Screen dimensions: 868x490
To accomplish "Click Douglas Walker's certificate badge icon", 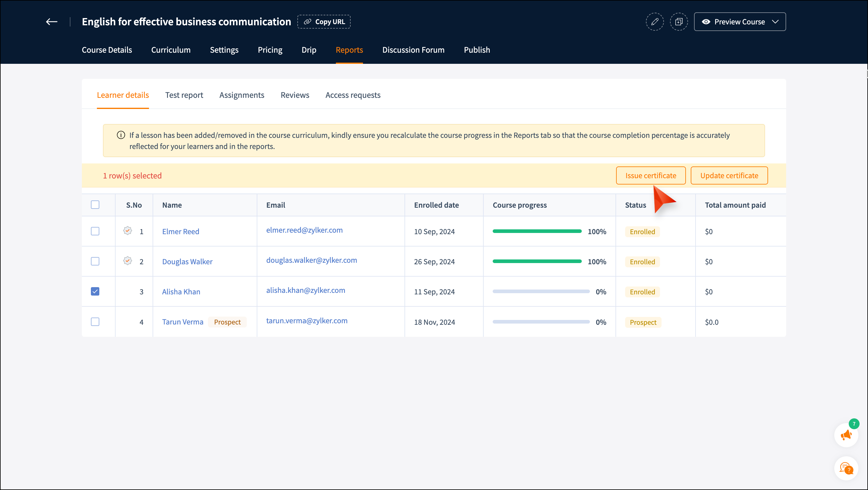I will pos(127,261).
